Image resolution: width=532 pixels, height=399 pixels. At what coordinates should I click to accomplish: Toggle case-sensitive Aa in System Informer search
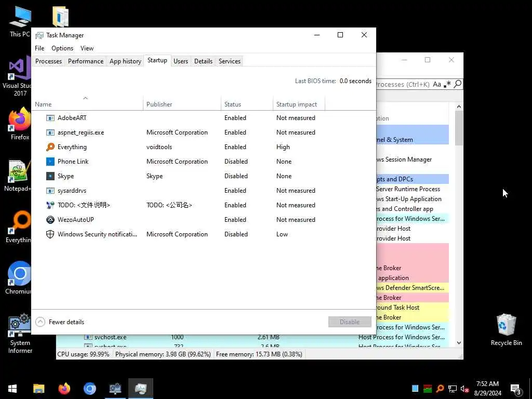click(436, 84)
